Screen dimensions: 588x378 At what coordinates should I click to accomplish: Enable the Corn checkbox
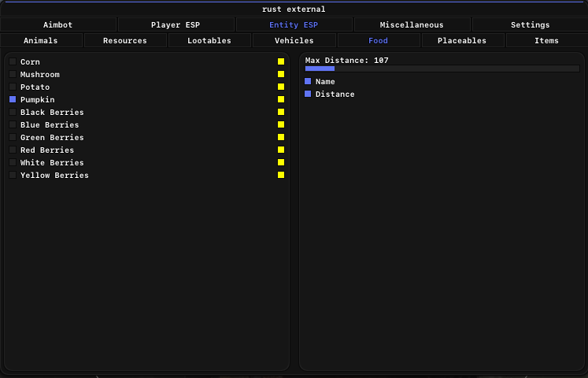13,61
